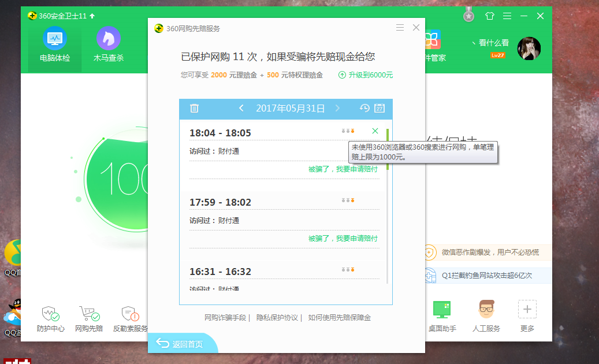Open 如何使用先赔保障金 link
The width and height of the screenshot is (599, 364).
pos(339,317)
